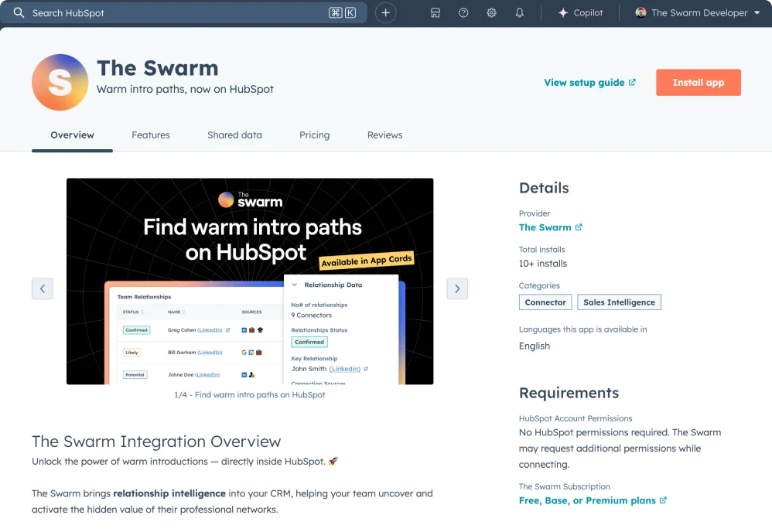Viewport: 772px width, 532px height.
Task: Open the notifications bell icon
Action: tap(519, 13)
